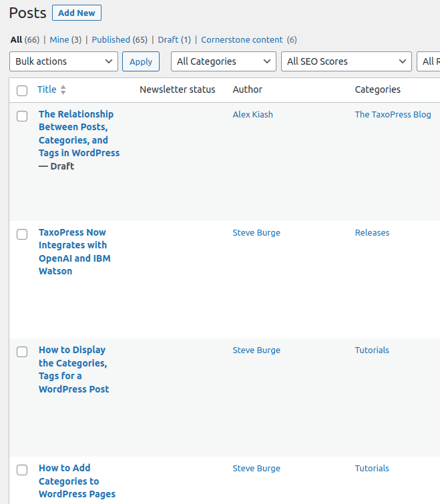Viewport: 440px width, 504px height.
Task: Click Steve Burge in How to Add Categories row
Action: click(x=256, y=469)
